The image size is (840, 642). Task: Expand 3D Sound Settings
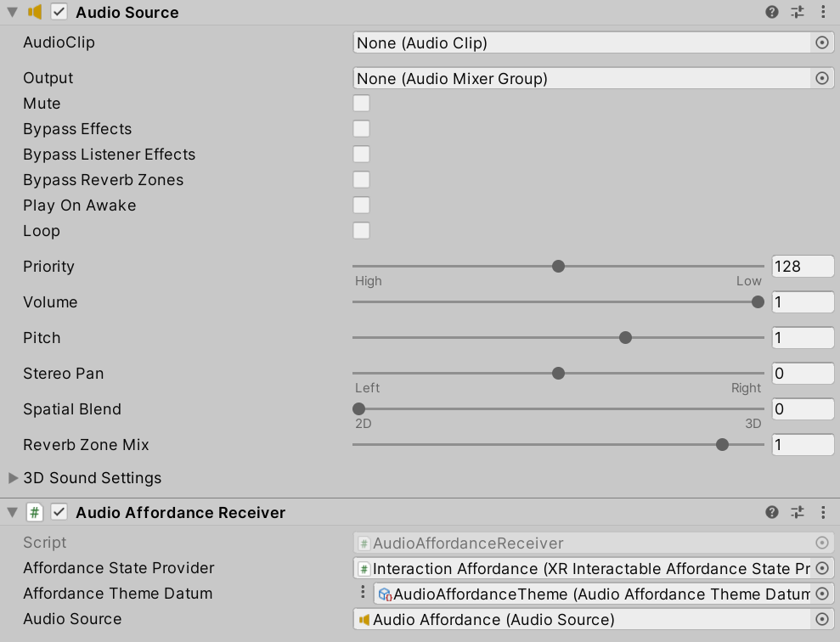pos(12,478)
